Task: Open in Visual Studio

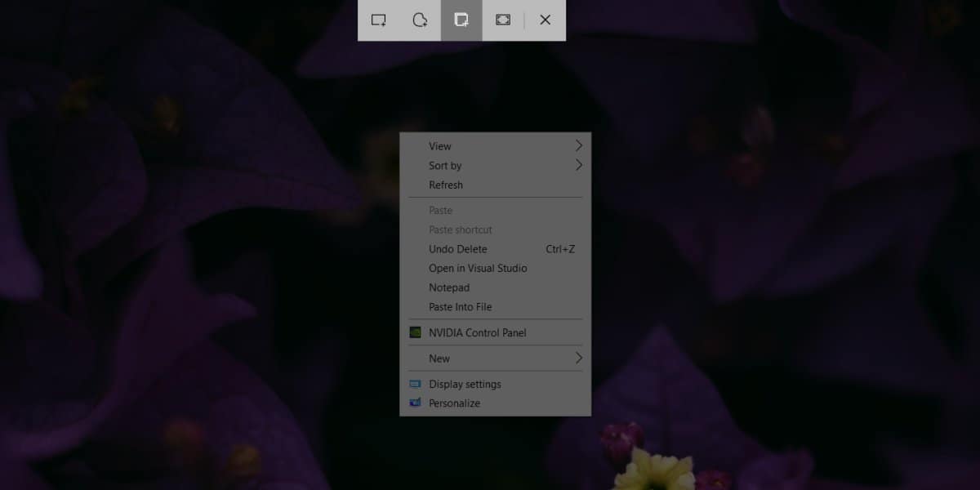Action: click(478, 268)
